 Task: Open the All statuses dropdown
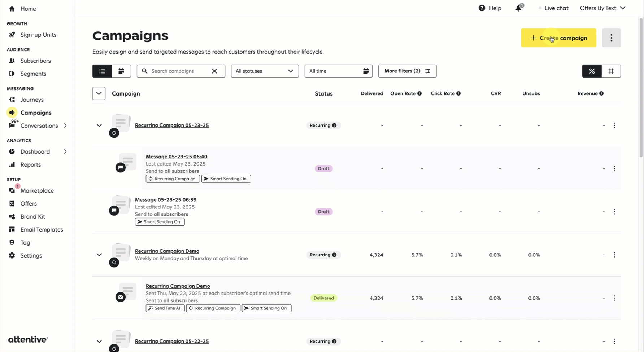(265, 71)
